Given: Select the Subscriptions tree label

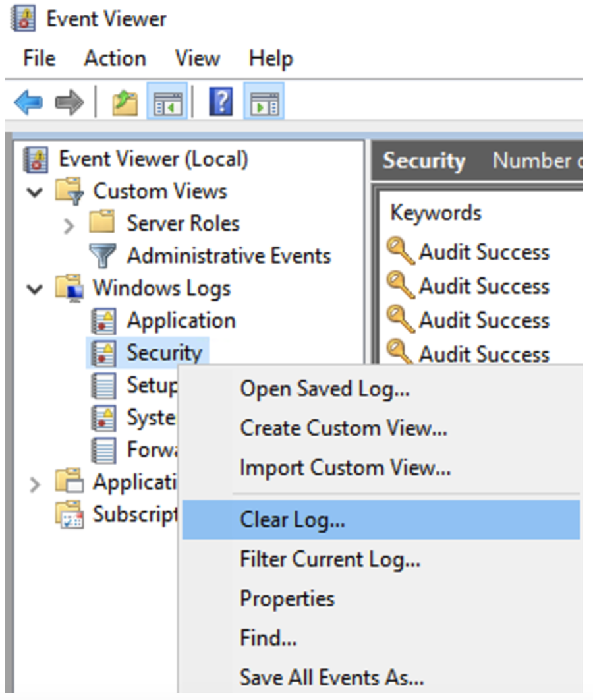Looking at the screenshot, I should coord(135,515).
